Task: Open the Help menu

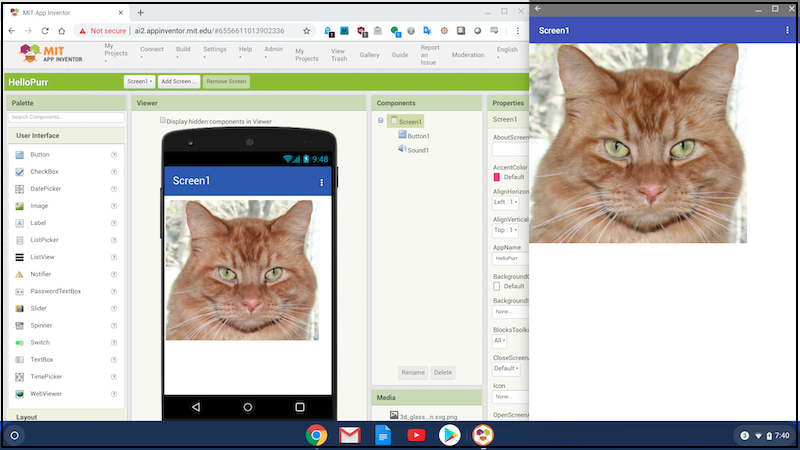Action: (x=245, y=52)
